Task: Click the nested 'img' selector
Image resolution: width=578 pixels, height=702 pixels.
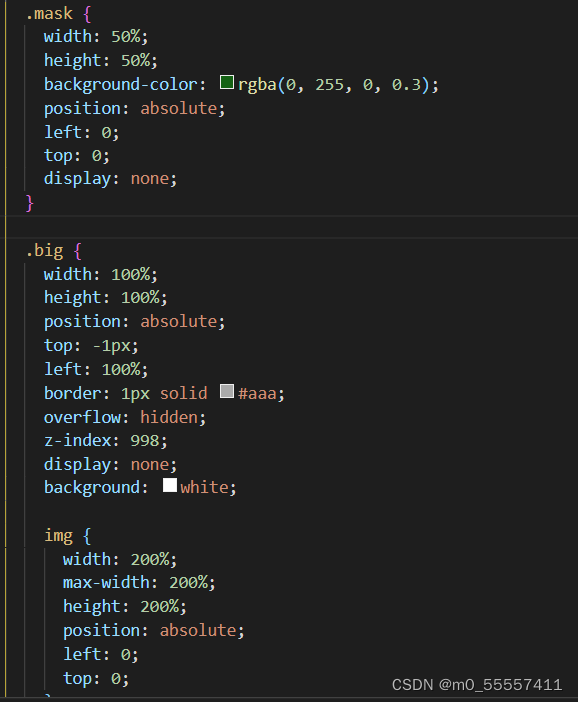Action: point(58,536)
